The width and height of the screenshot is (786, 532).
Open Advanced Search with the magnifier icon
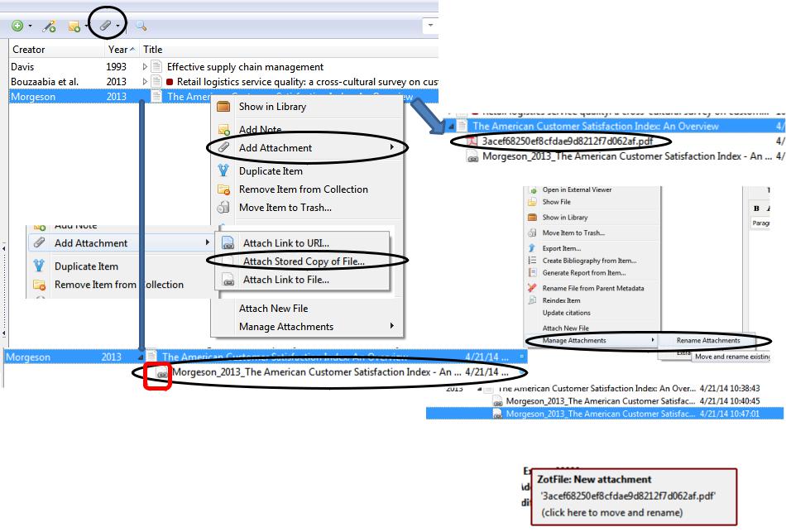point(141,26)
